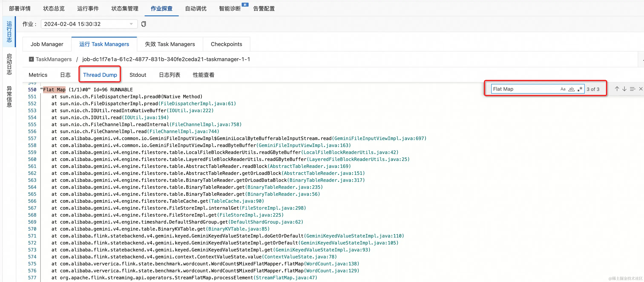644x282 pixels.
Task: Open the Job Manager tab
Action: 47,44
